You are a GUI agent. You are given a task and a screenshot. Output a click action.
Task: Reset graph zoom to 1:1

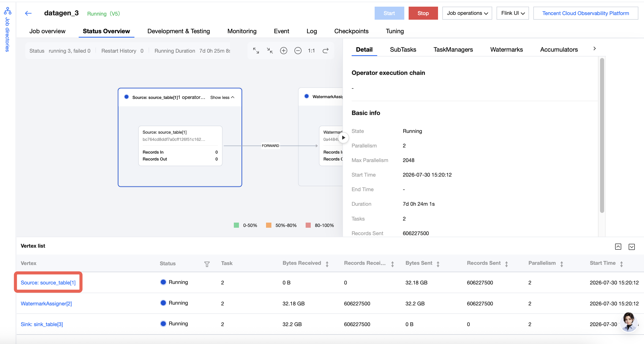pyautogui.click(x=311, y=51)
